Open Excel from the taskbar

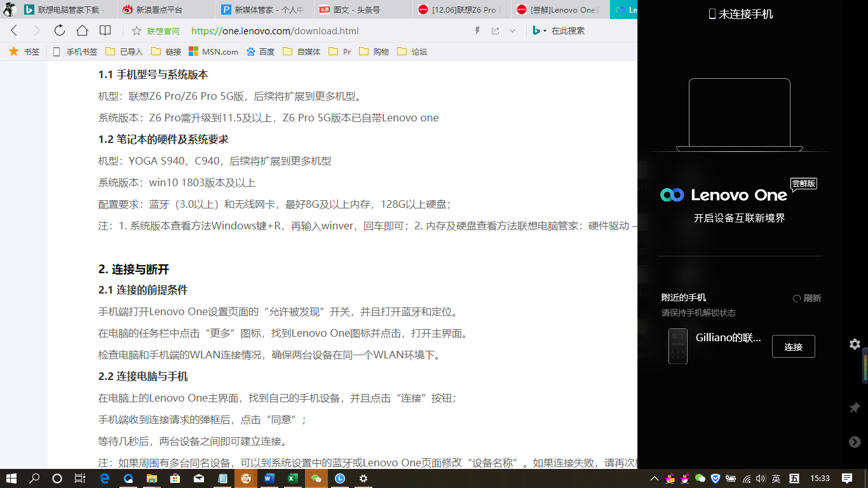292,478
